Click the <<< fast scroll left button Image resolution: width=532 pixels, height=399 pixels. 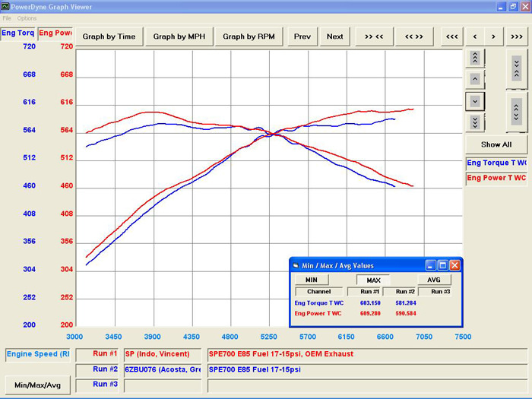tap(452, 36)
